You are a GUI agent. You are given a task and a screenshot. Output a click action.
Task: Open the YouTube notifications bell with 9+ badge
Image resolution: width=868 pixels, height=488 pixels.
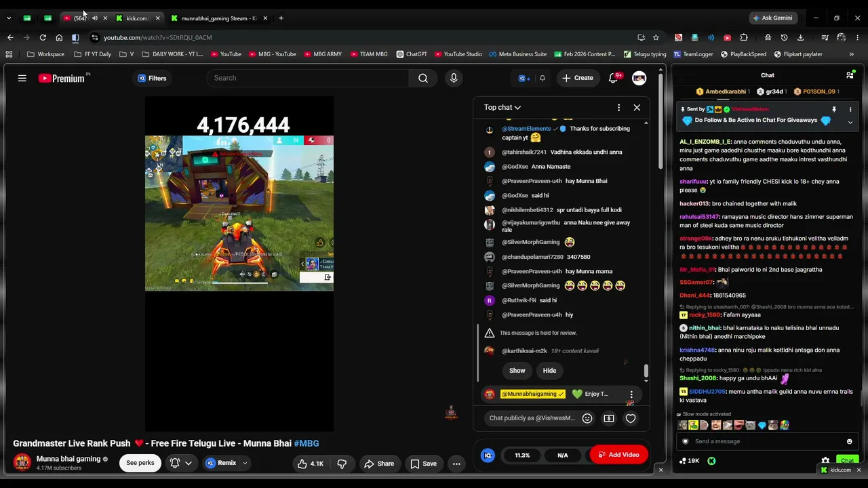[x=614, y=78]
